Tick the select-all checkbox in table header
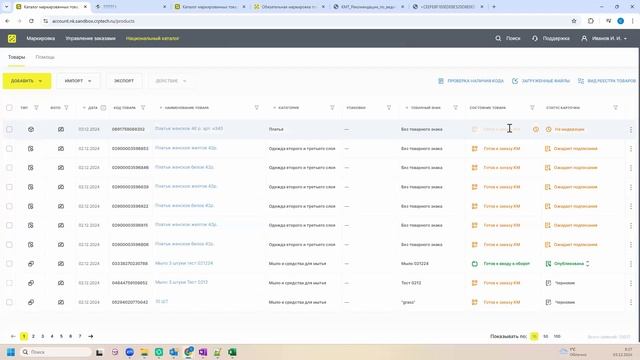 click(9, 108)
